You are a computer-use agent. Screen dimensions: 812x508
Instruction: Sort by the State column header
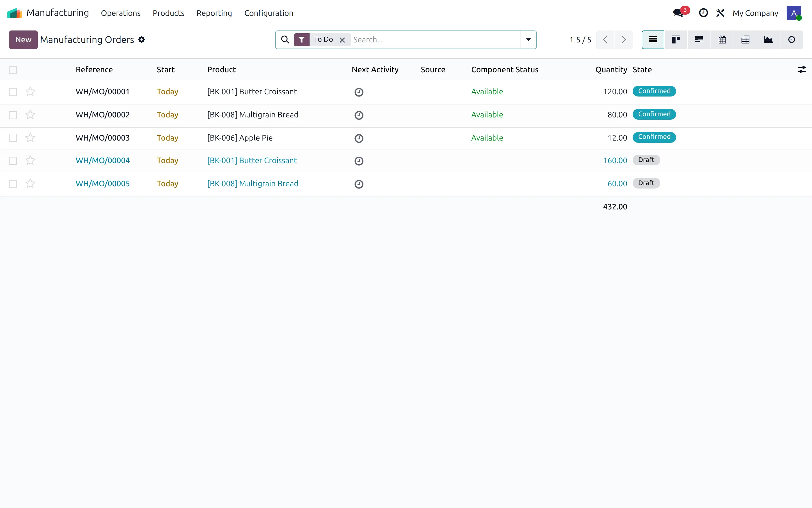point(642,69)
